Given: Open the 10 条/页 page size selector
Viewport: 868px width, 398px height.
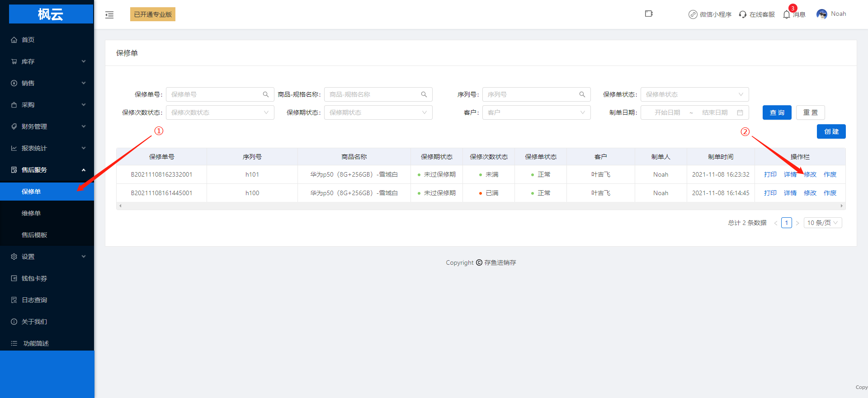Looking at the screenshot, I should 822,223.
